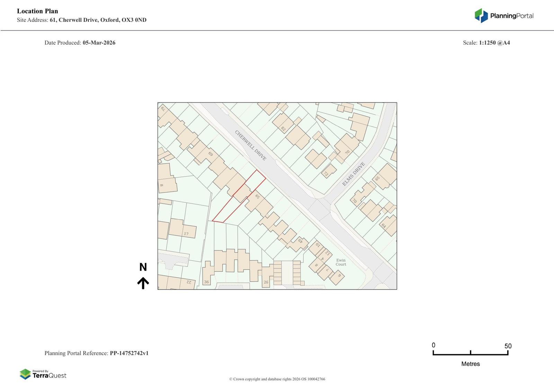Select the Planning Portal Reference number
The height and width of the screenshot is (392, 554).
[129, 353]
